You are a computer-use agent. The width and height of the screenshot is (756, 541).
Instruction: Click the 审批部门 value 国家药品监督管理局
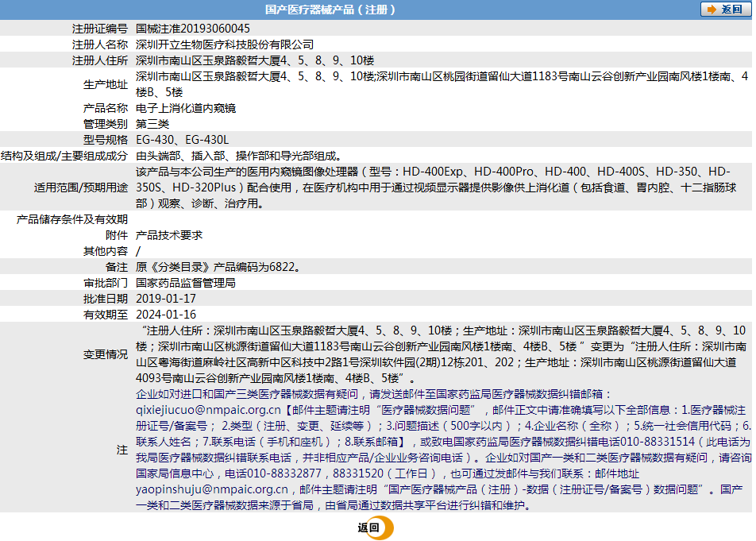[186, 283]
